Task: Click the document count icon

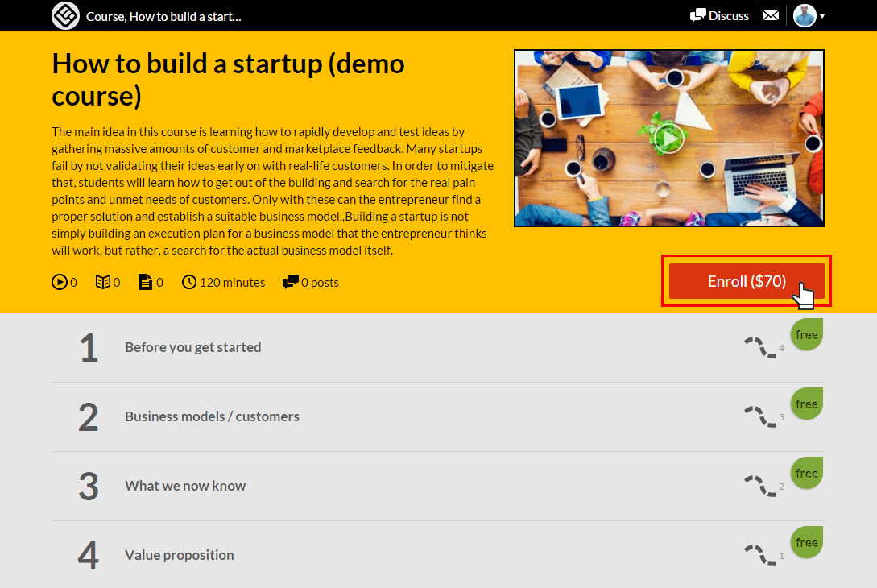Action: coord(145,282)
